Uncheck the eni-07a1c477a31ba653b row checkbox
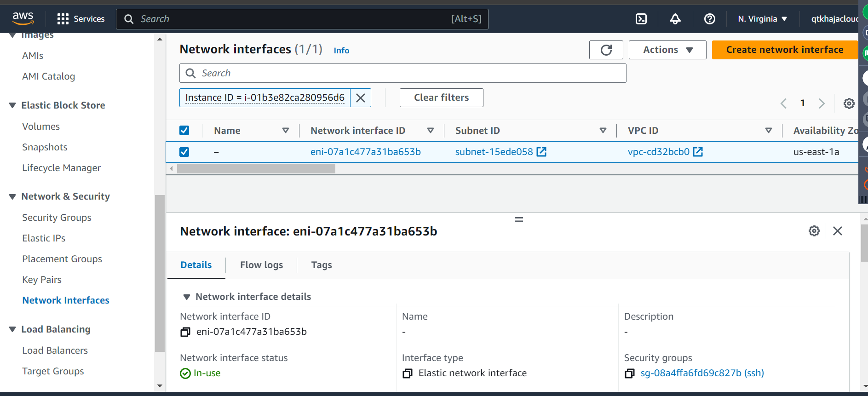 (x=184, y=152)
